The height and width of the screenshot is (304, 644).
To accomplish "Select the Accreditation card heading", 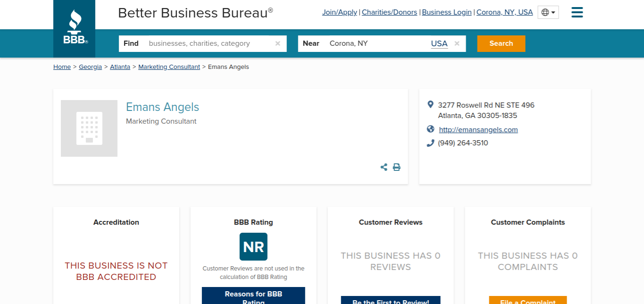I will 116,222.
